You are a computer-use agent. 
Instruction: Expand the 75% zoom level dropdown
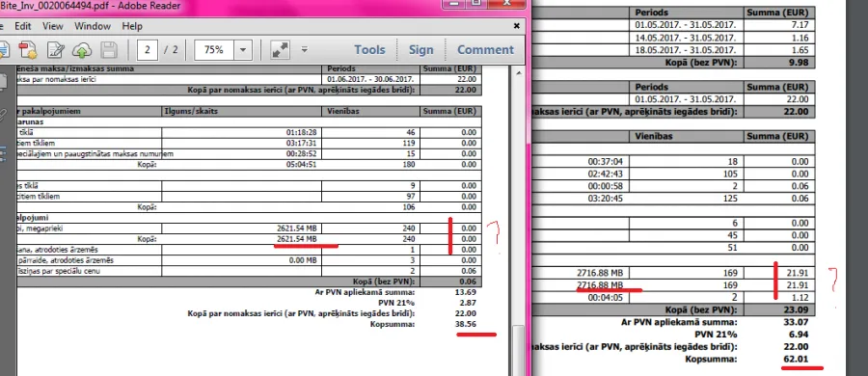click(x=242, y=50)
